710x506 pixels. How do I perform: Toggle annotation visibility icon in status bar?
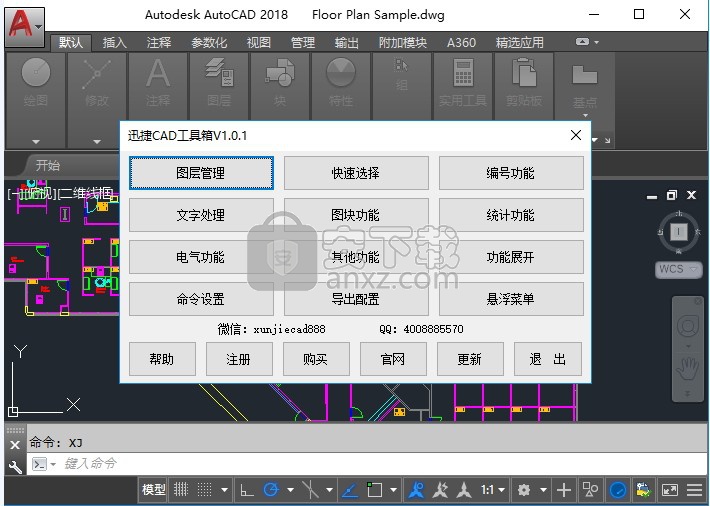(x=416, y=490)
